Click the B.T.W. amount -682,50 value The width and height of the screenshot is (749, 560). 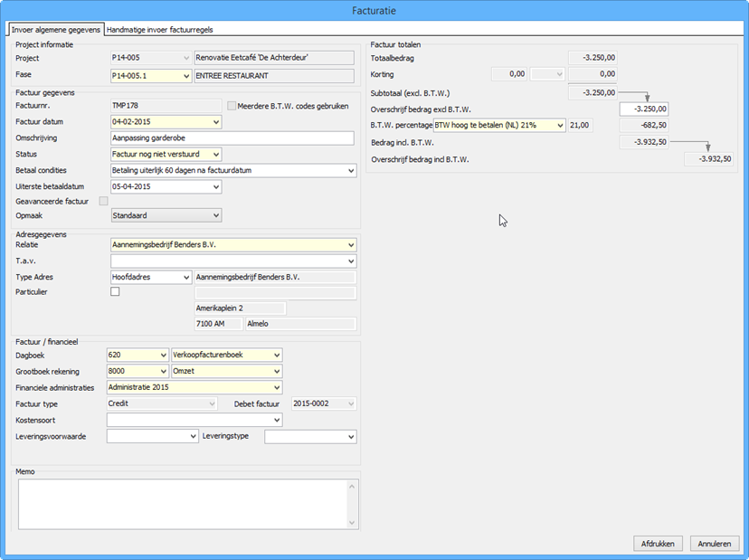click(644, 126)
